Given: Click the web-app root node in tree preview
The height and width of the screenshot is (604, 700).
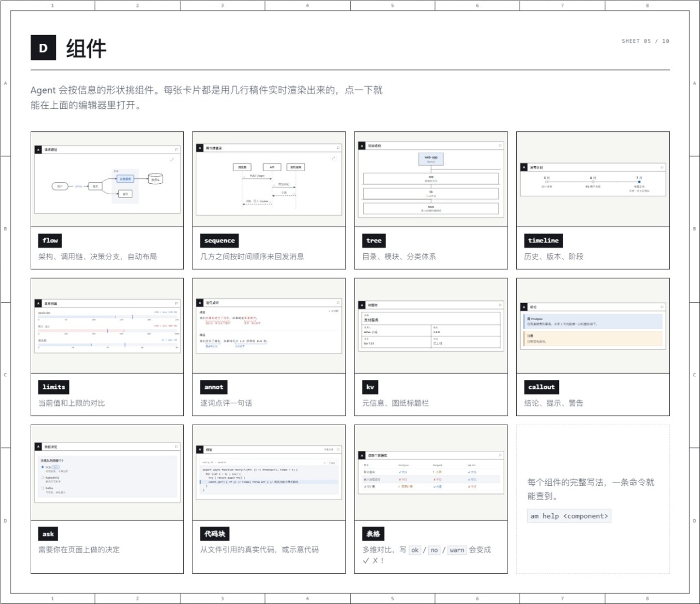Looking at the screenshot, I should (x=431, y=159).
